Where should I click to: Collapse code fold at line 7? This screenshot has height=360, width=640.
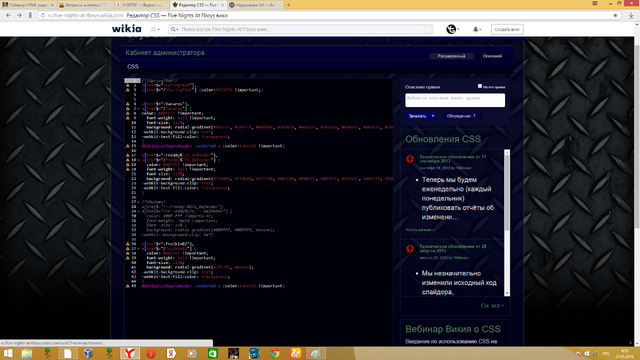click(138, 109)
